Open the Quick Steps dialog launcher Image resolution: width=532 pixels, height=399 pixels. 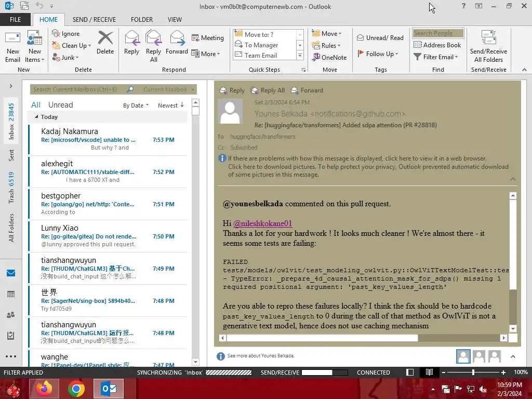303,70
